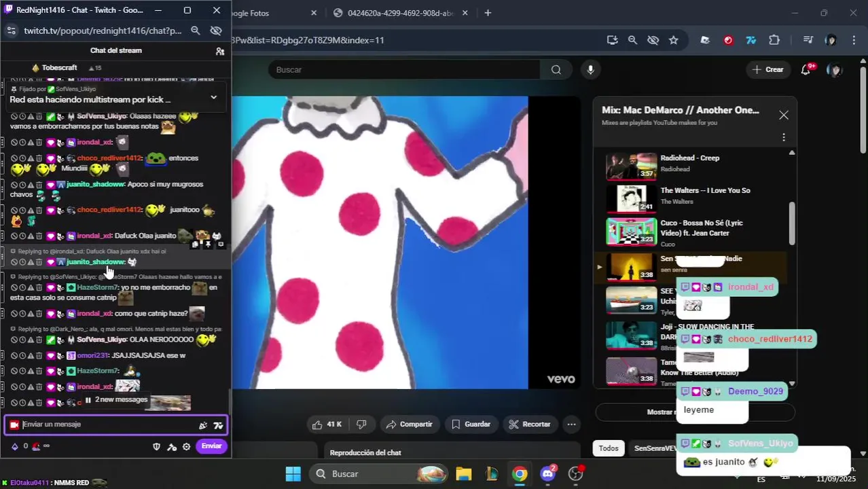Open shield mode icon in chat
The height and width of the screenshot is (489, 868).
(157, 446)
